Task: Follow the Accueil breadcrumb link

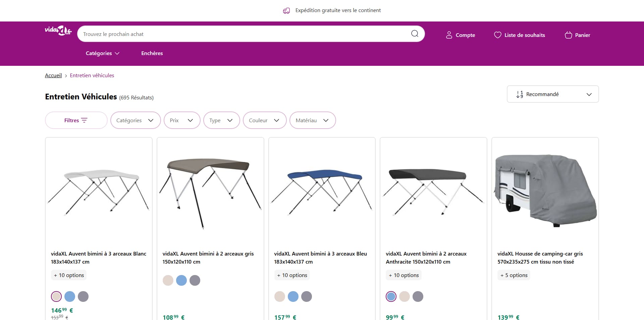Action: click(x=53, y=75)
